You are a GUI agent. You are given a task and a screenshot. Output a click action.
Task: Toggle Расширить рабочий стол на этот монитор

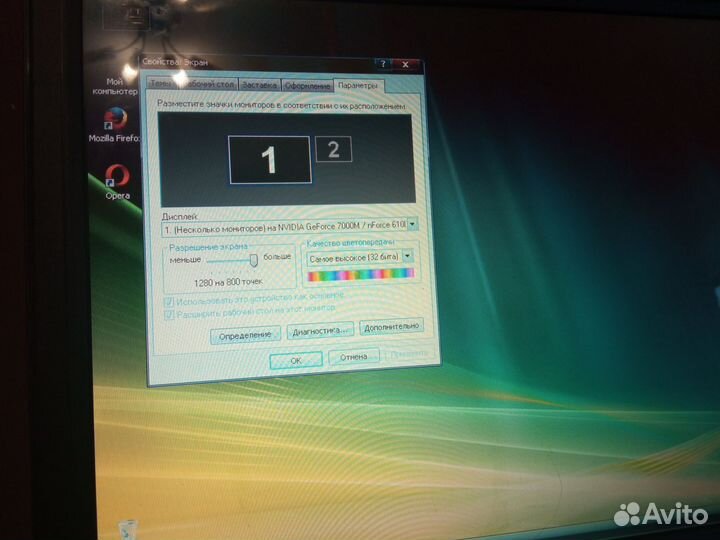[x=169, y=315]
